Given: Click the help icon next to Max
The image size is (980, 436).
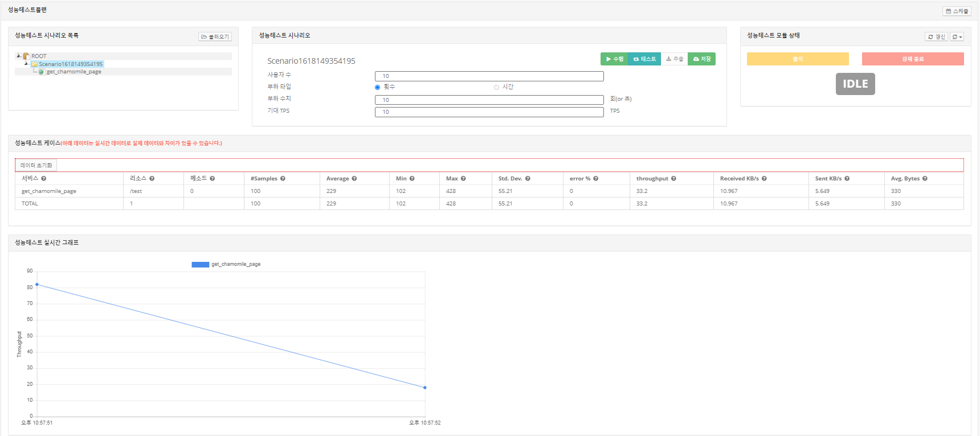Looking at the screenshot, I should click(463, 179).
